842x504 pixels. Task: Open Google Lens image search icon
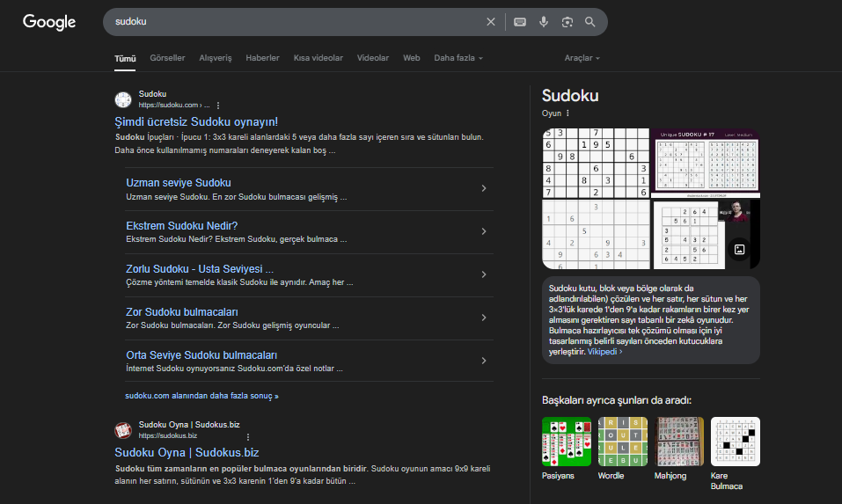click(567, 22)
